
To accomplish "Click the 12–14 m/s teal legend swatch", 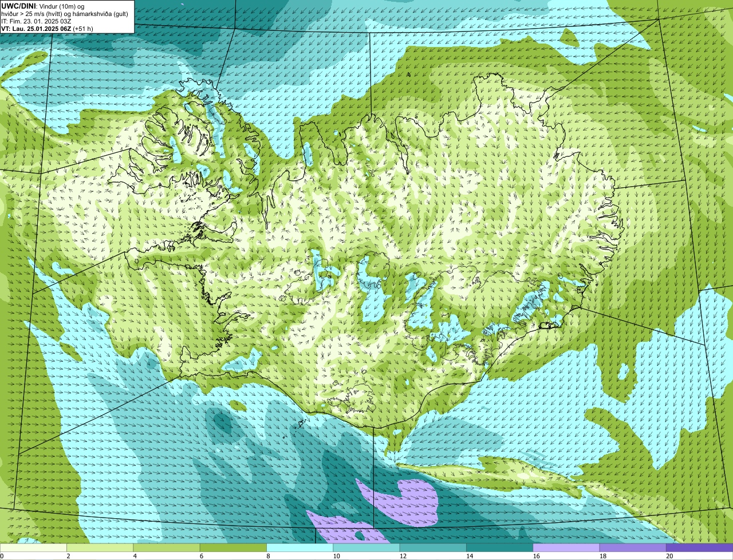I will click(x=433, y=547).
